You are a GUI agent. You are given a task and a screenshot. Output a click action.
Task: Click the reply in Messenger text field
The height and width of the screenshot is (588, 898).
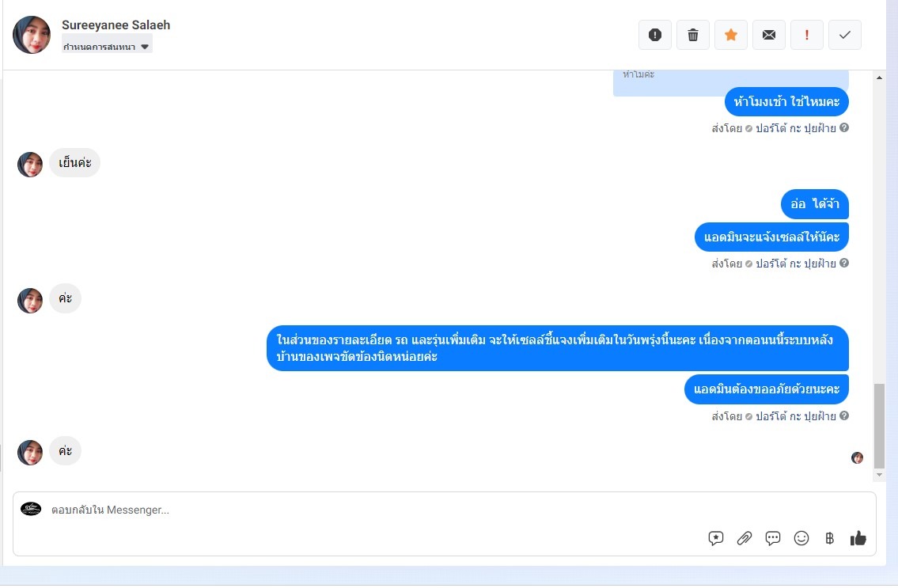(373, 510)
